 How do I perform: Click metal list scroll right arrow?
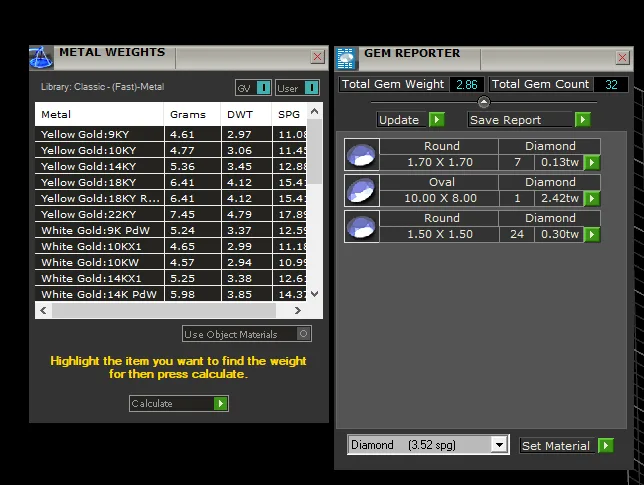298,310
